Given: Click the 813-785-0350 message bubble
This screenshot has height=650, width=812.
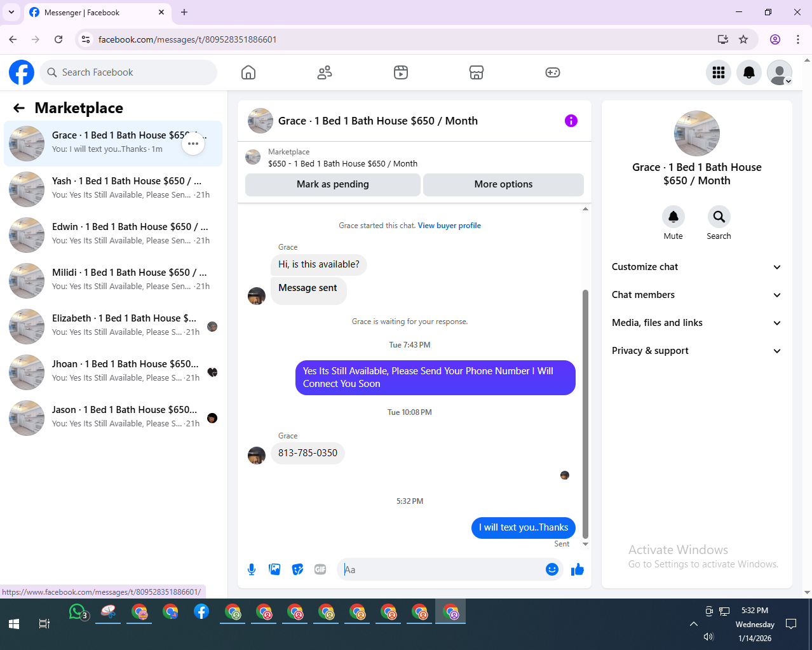Looking at the screenshot, I should [308, 453].
